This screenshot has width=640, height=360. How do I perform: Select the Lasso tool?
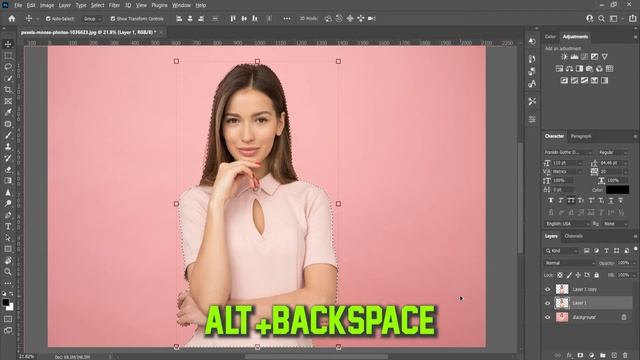[8, 67]
